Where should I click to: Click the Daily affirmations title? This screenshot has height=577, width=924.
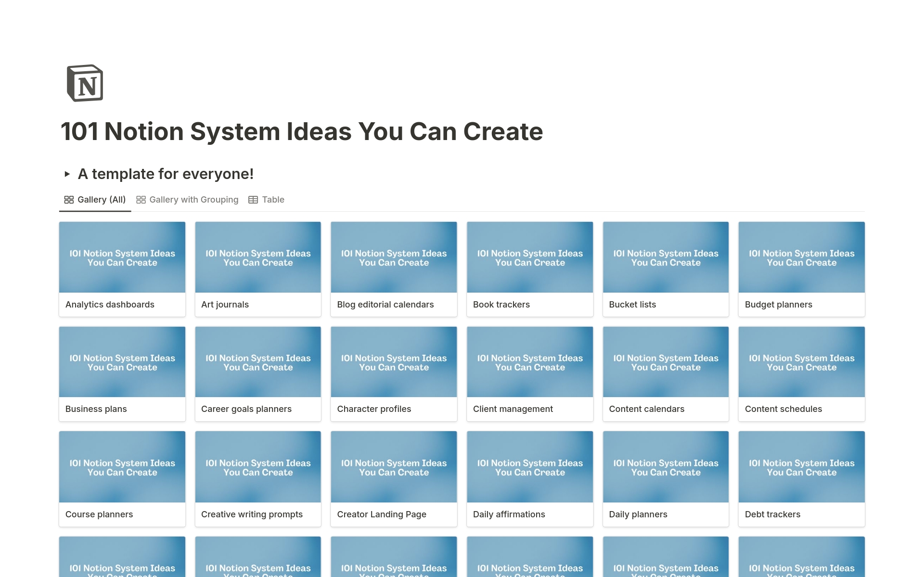click(x=509, y=514)
